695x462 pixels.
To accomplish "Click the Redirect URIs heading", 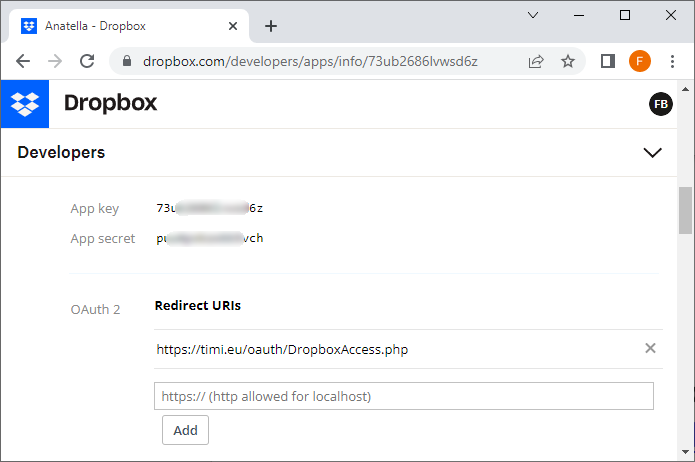I will click(198, 305).
